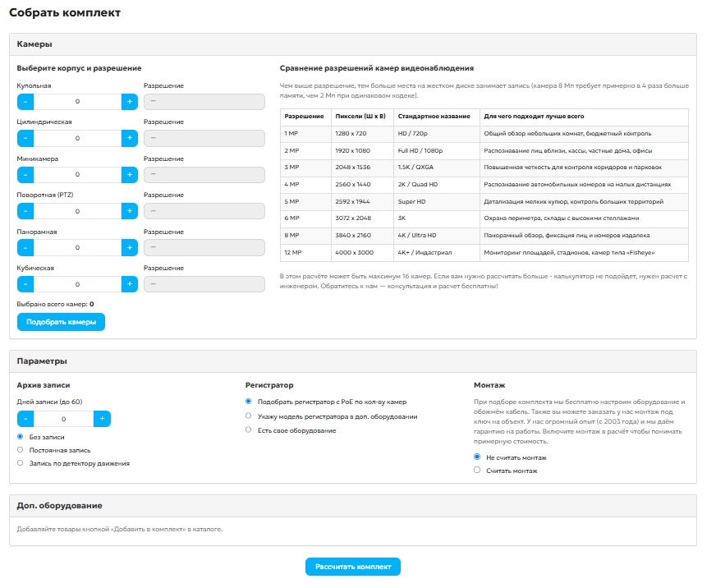Choose Подобрать регистратор с PoE option
The height and width of the screenshot is (588, 716).
[x=249, y=402]
